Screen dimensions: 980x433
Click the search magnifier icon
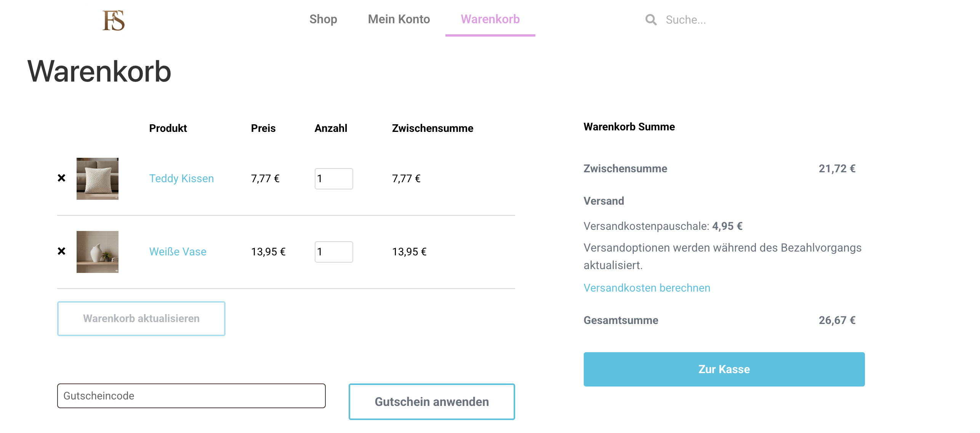(x=651, y=20)
